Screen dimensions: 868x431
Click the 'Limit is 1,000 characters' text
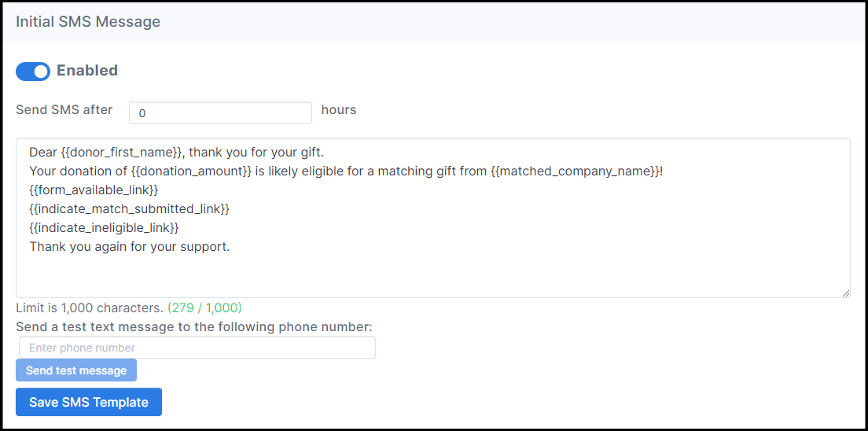coord(90,308)
